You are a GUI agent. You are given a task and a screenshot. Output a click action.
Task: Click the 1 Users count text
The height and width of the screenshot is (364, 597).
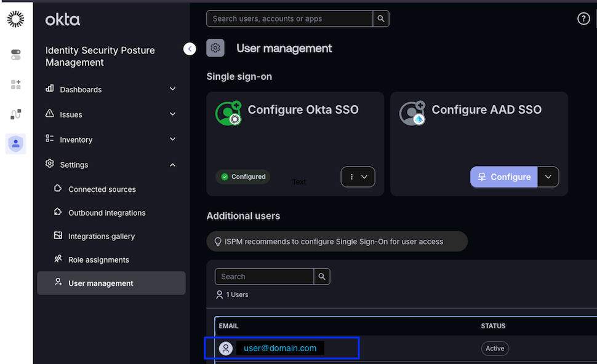(x=237, y=295)
